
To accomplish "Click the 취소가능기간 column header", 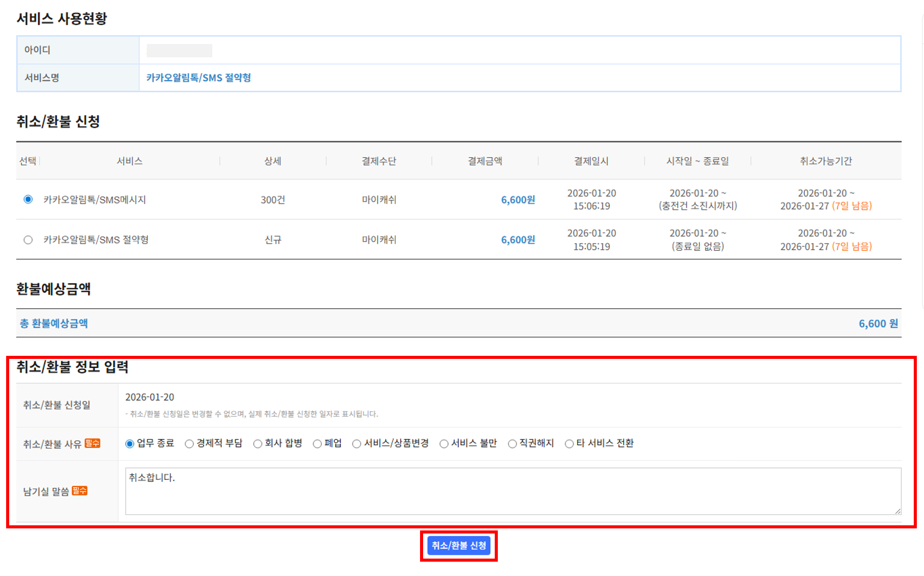I will click(x=825, y=161).
